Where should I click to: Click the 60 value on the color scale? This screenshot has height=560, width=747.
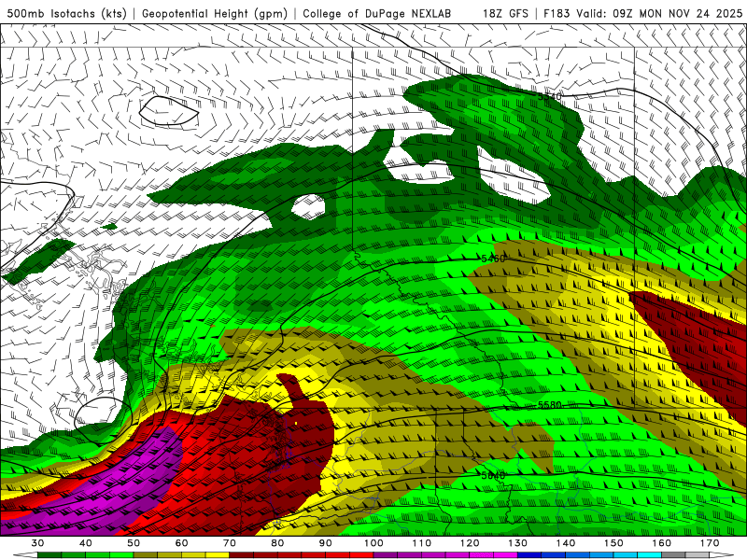pyautogui.click(x=181, y=543)
